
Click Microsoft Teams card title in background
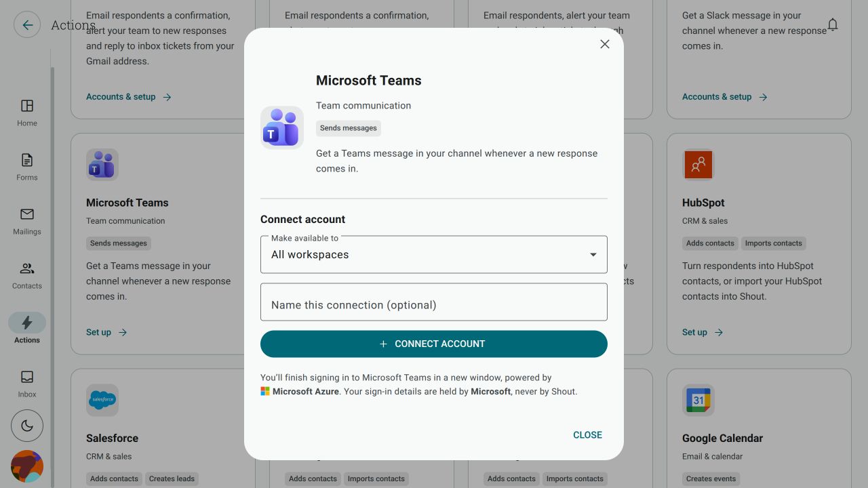tap(127, 203)
